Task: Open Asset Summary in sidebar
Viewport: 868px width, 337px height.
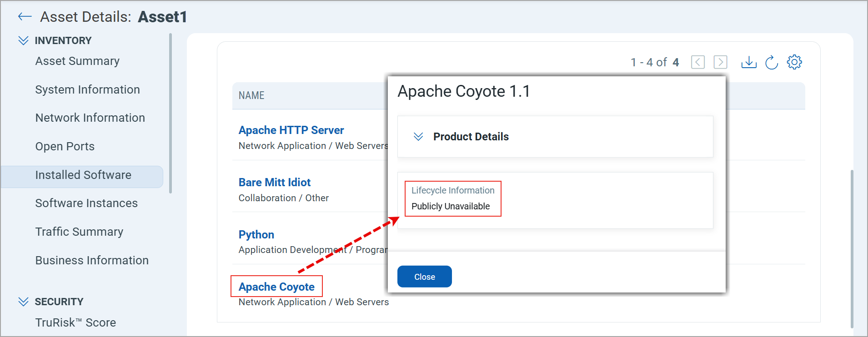Action: pos(77,61)
